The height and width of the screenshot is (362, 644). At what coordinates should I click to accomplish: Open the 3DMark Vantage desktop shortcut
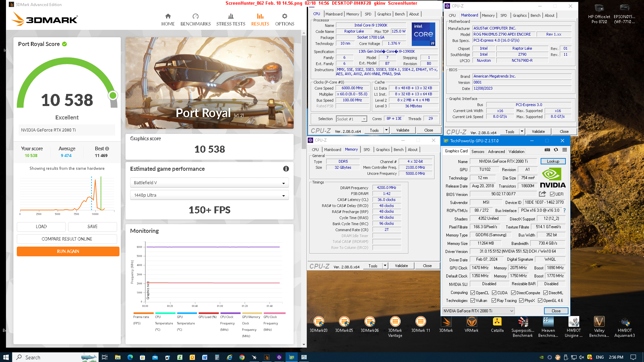click(395, 327)
